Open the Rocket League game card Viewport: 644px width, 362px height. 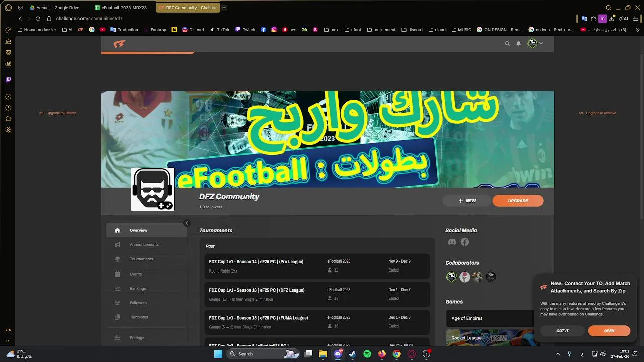pos(490,338)
